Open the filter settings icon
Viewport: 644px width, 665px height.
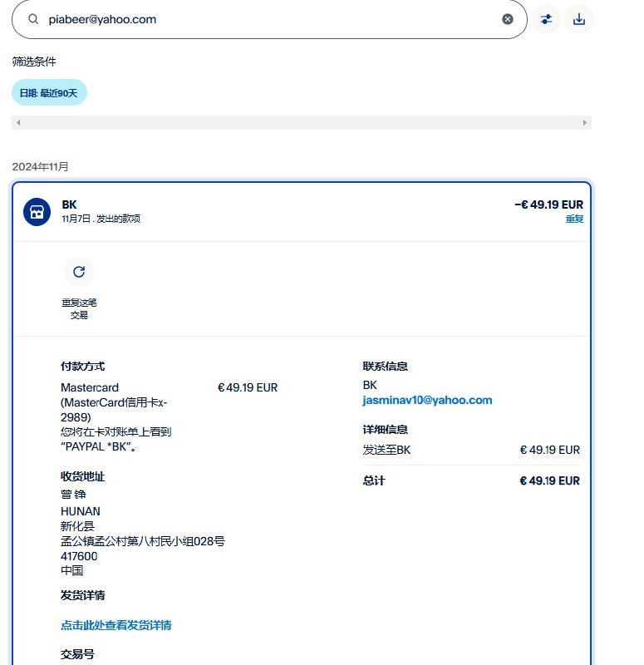(546, 19)
